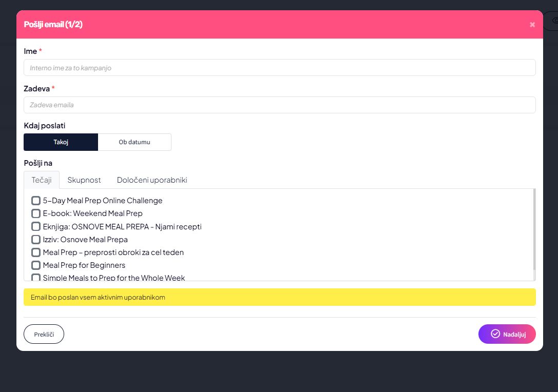Viewport: 558px width, 392px height.
Task: Check 5-Day Meal Prep Online Challenge
Action: [x=36, y=201]
